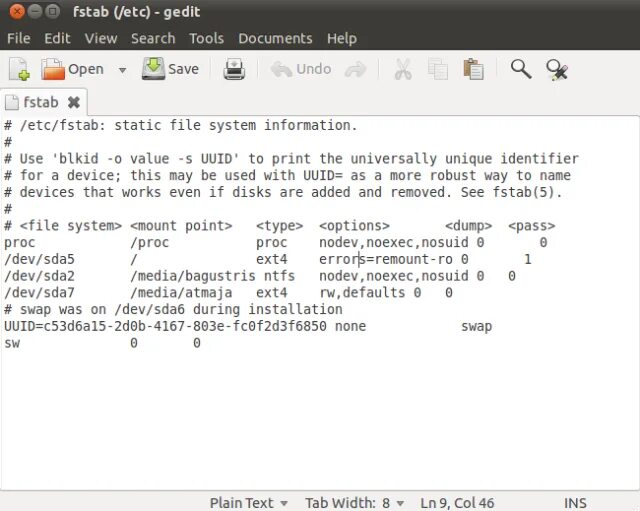The height and width of the screenshot is (511, 640).
Task: Open the Tab Width dropdown
Action: click(x=354, y=503)
